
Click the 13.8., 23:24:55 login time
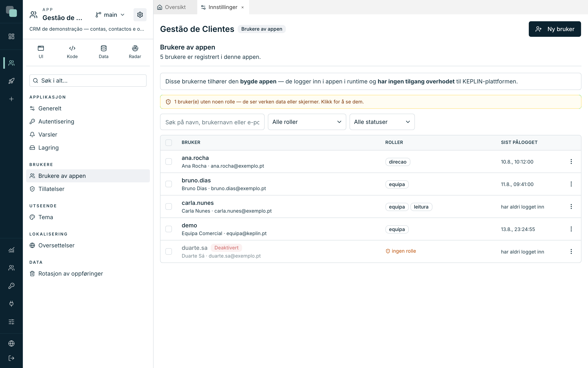pos(518,229)
